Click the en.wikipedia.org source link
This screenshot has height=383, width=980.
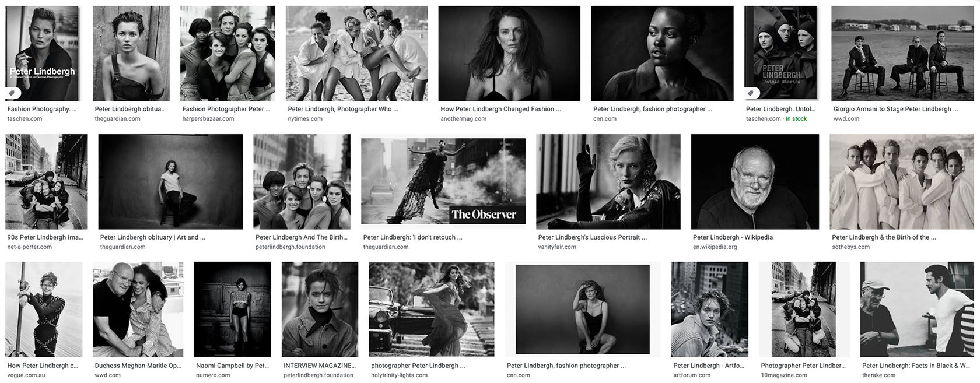click(x=715, y=247)
